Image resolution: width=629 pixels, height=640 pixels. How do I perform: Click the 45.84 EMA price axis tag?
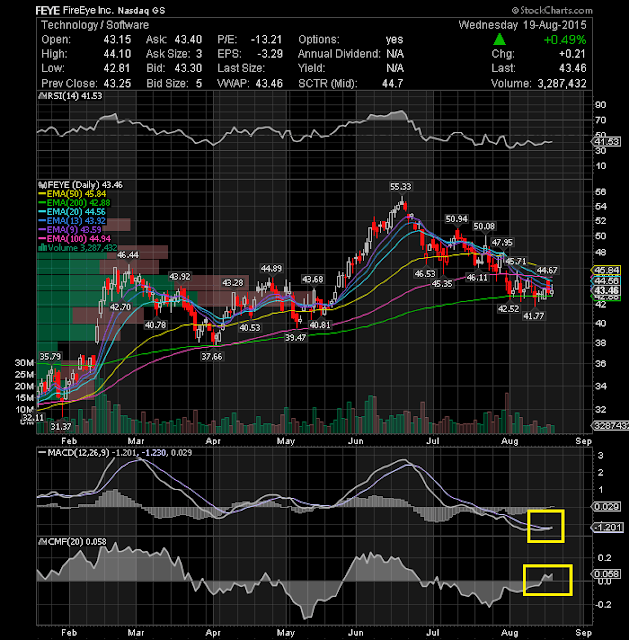pyautogui.click(x=607, y=270)
